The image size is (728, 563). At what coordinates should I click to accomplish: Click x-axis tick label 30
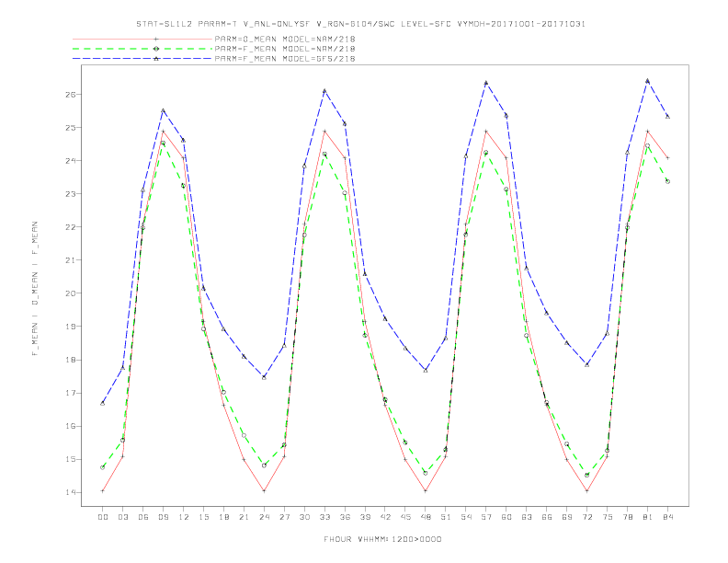[304, 517]
